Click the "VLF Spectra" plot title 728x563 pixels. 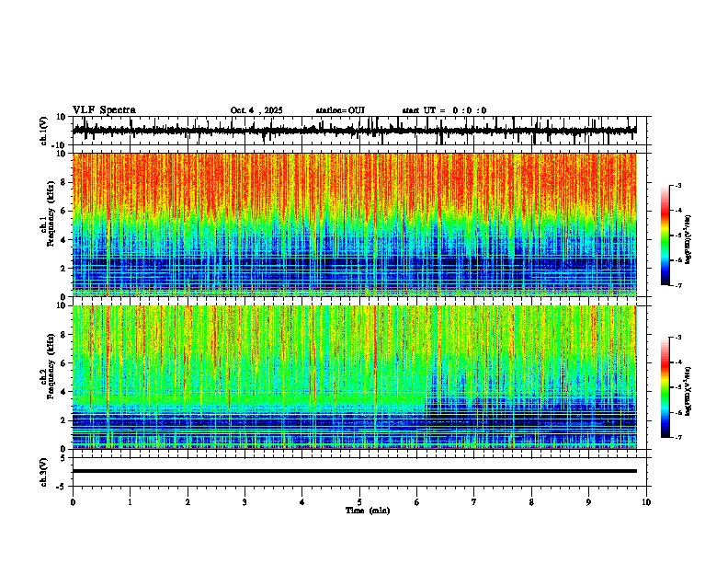tap(104, 110)
